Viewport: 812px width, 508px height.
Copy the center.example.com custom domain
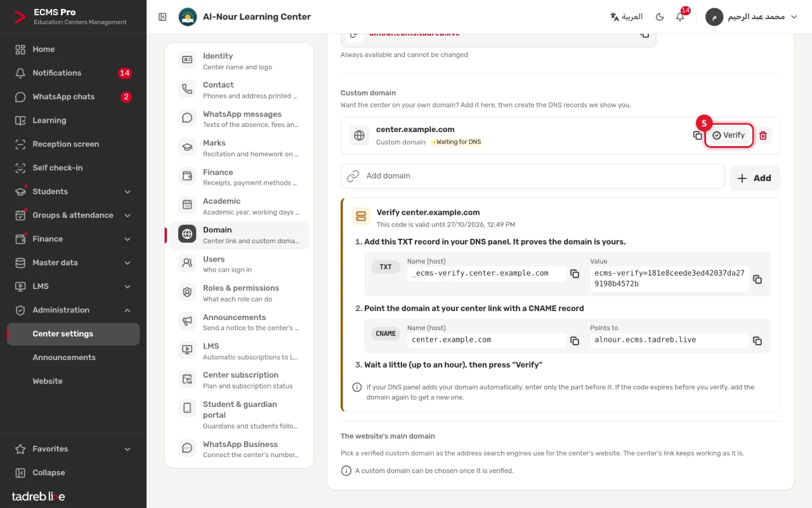coord(697,135)
